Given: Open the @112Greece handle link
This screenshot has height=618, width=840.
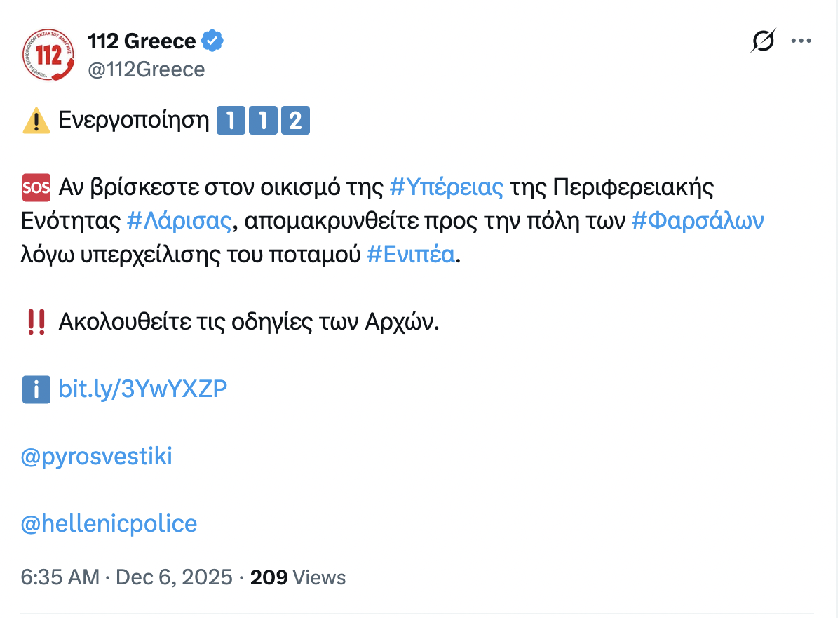Looking at the screenshot, I should pos(146,69).
